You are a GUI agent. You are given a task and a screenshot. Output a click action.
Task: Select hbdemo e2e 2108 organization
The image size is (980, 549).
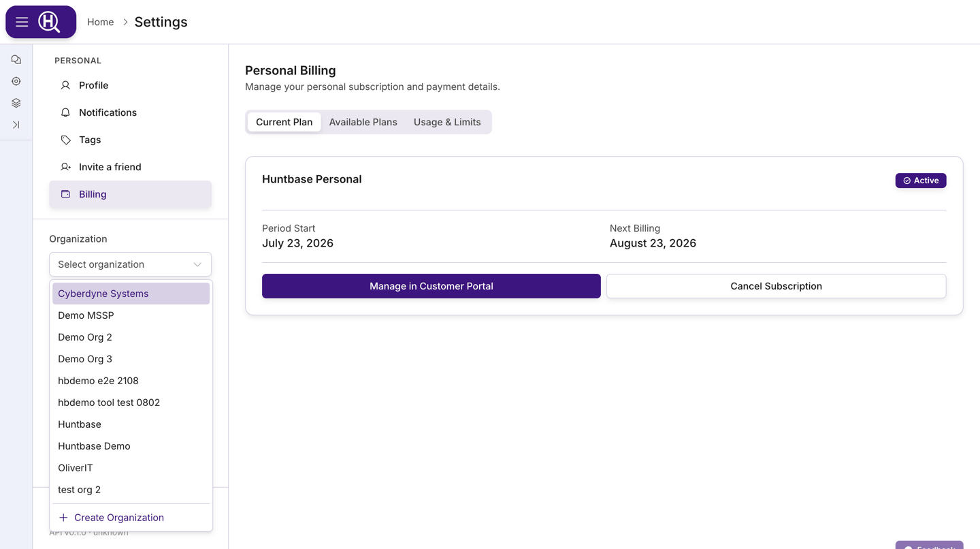click(131, 381)
